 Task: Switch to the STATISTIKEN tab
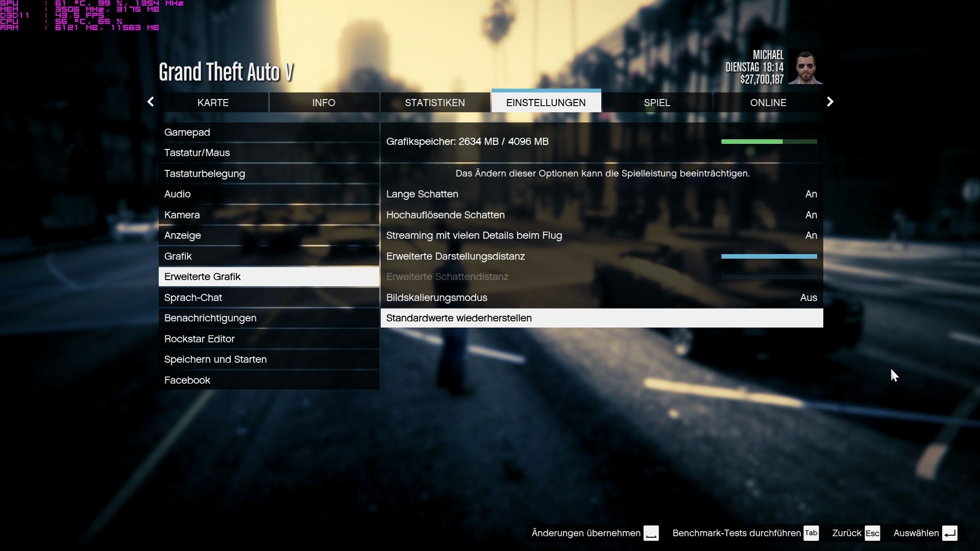coord(435,103)
